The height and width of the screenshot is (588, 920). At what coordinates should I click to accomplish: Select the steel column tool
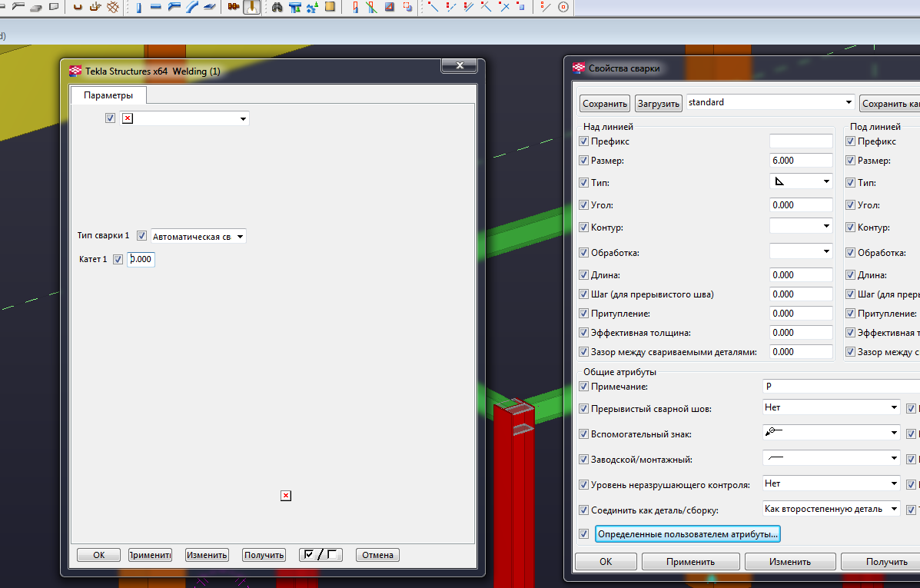click(x=139, y=8)
